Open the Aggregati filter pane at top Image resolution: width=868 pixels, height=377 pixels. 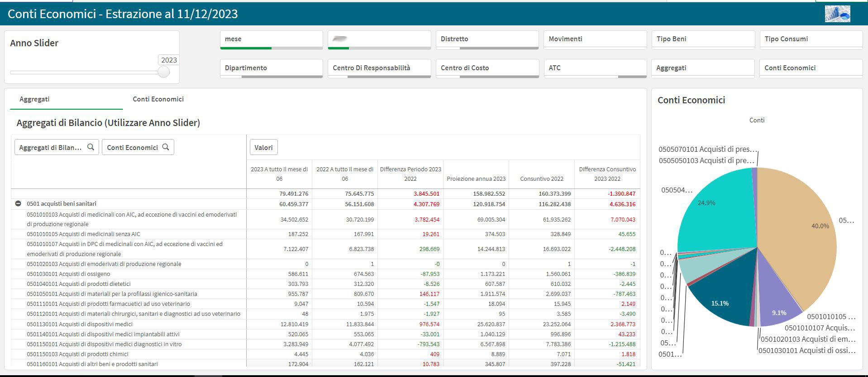click(x=703, y=68)
